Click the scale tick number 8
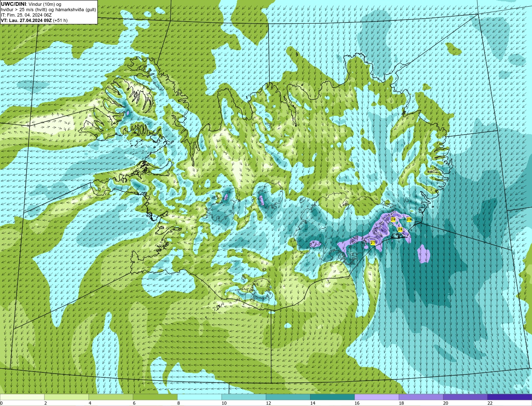Image resolution: width=532 pixels, height=406 pixels. (x=178, y=403)
